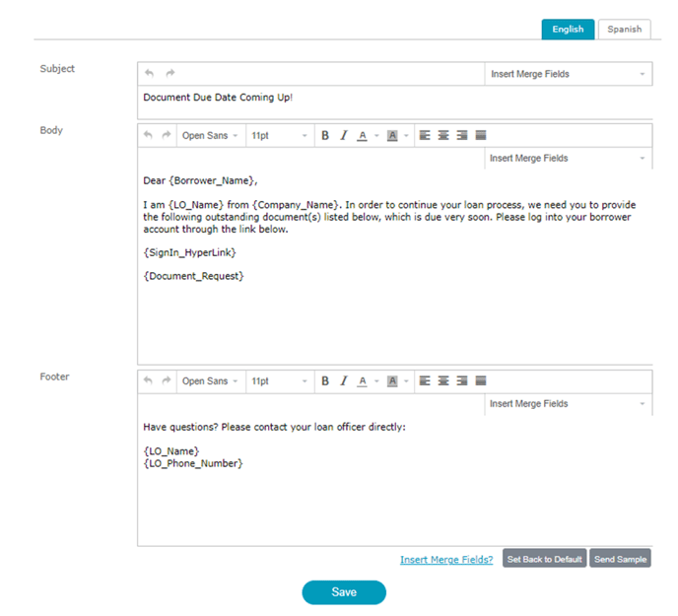
Task: Open Footer font family Open Sans dropdown
Action: click(x=211, y=380)
